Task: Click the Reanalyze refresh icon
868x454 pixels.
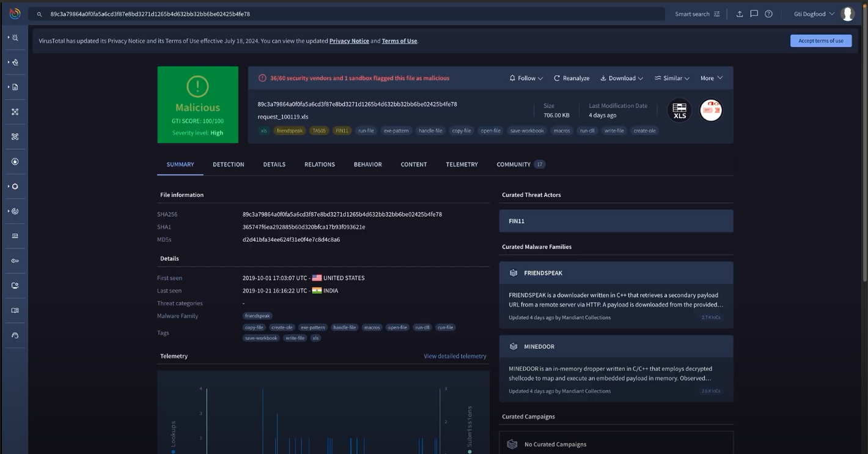Action: pyautogui.click(x=556, y=78)
